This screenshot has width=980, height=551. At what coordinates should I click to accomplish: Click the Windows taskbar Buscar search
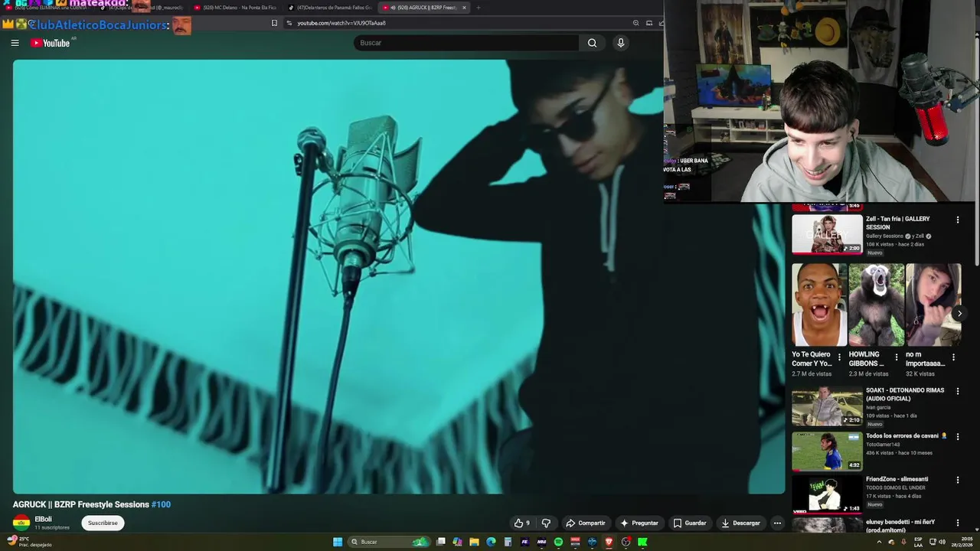point(388,542)
